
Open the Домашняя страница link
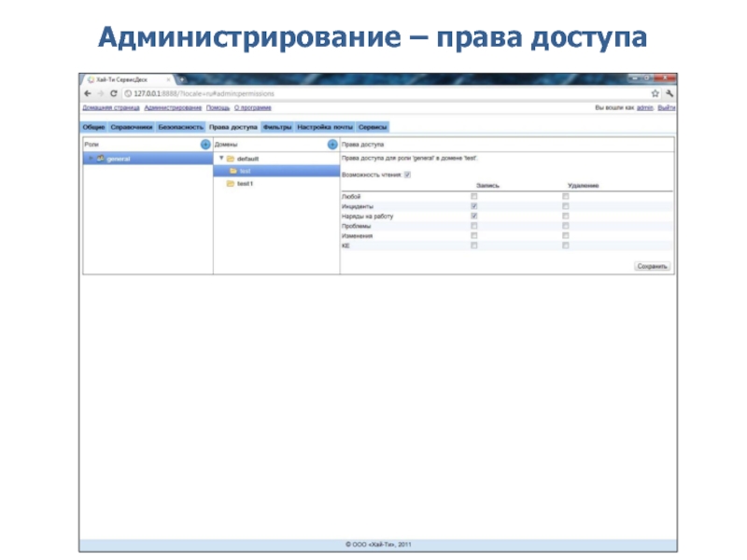(x=111, y=108)
